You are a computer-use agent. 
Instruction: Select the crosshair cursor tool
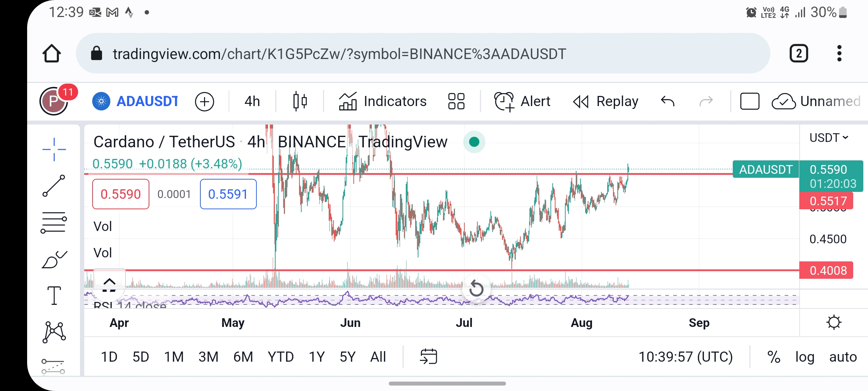point(54,149)
